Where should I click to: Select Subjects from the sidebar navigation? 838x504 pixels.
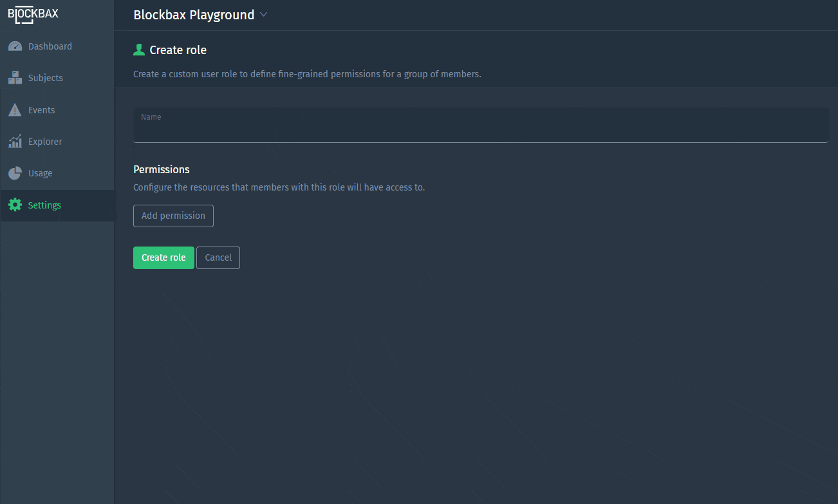(44, 77)
